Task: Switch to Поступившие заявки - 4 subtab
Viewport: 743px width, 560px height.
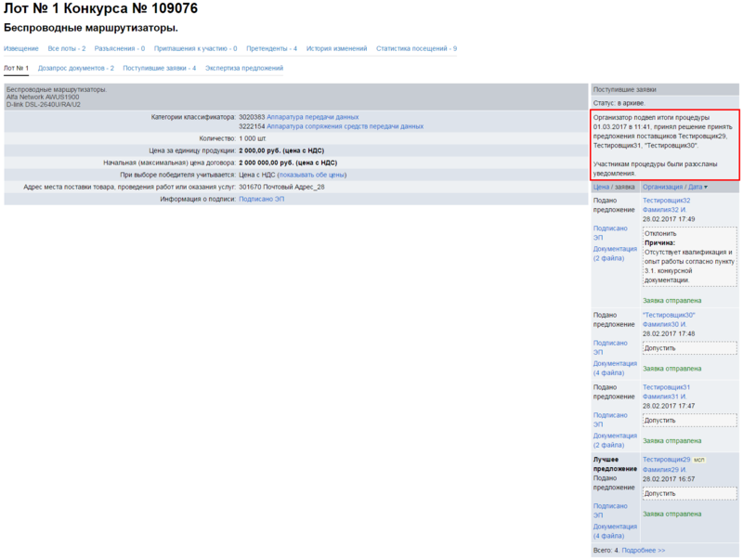Action: click(x=159, y=68)
